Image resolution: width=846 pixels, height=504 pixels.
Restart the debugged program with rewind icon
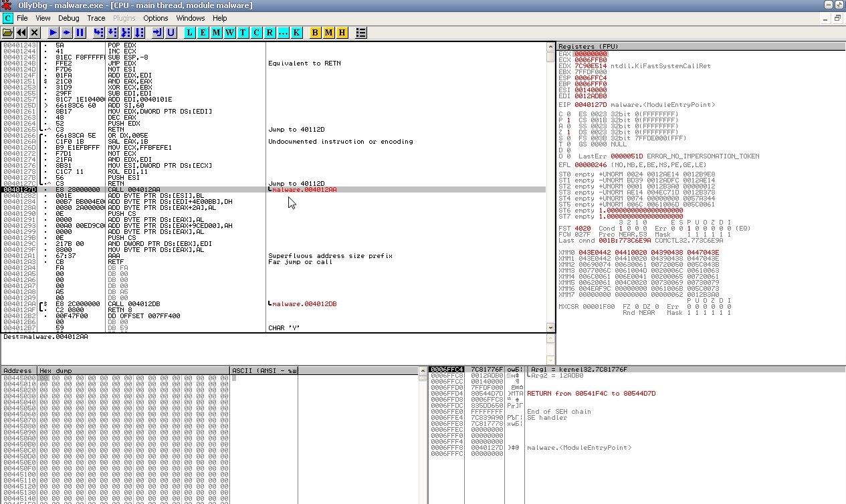(21, 32)
